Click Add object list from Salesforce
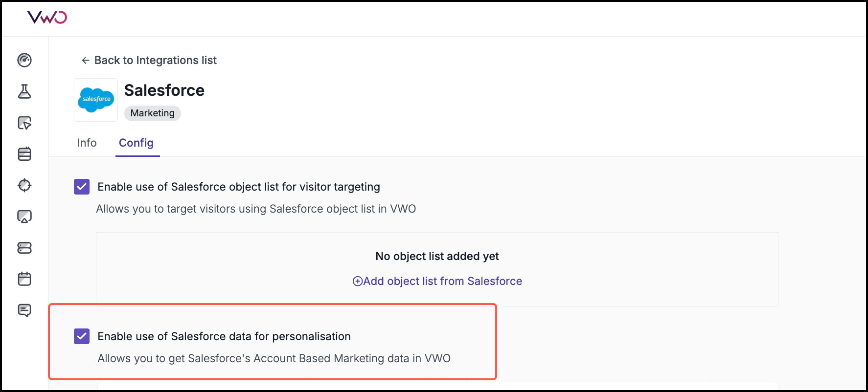This screenshot has width=868, height=392. [x=437, y=281]
